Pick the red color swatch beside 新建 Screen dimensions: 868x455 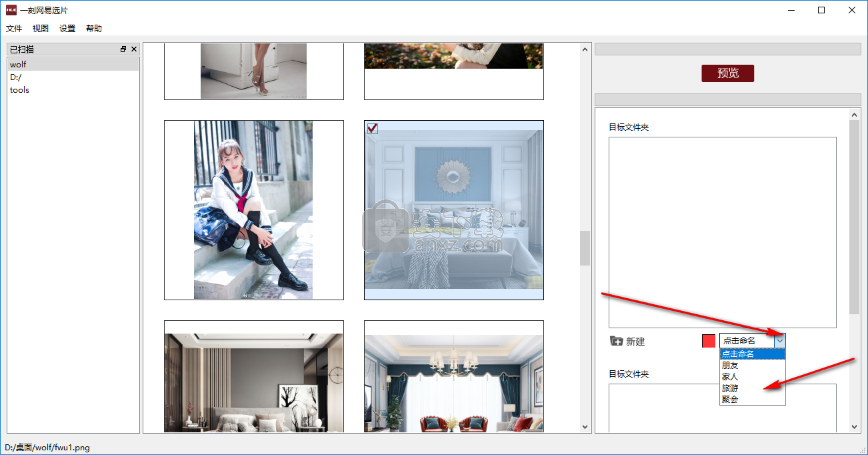pyautogui.click(x=709, y=341)
